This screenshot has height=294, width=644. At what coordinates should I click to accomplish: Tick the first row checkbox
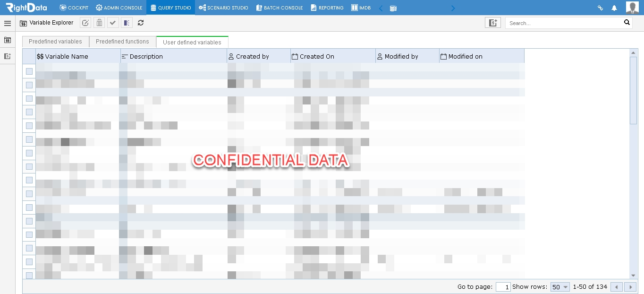coord(29,71)
